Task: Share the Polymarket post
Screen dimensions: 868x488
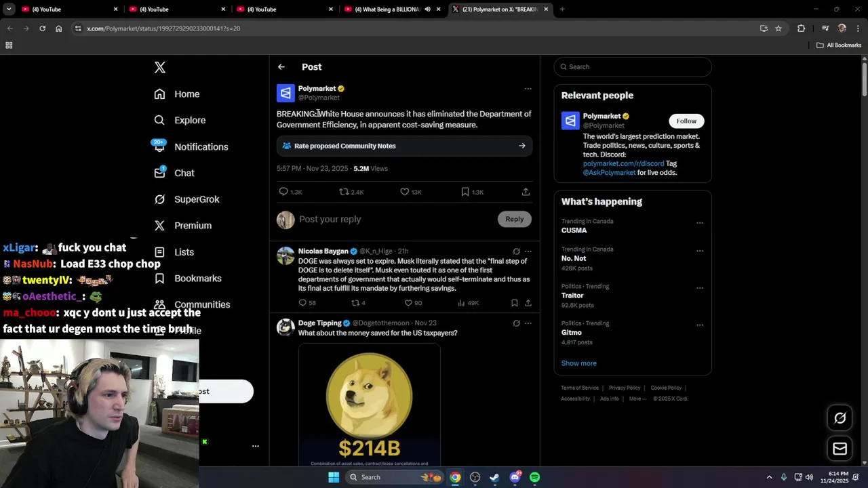Action: click(526, 192)
